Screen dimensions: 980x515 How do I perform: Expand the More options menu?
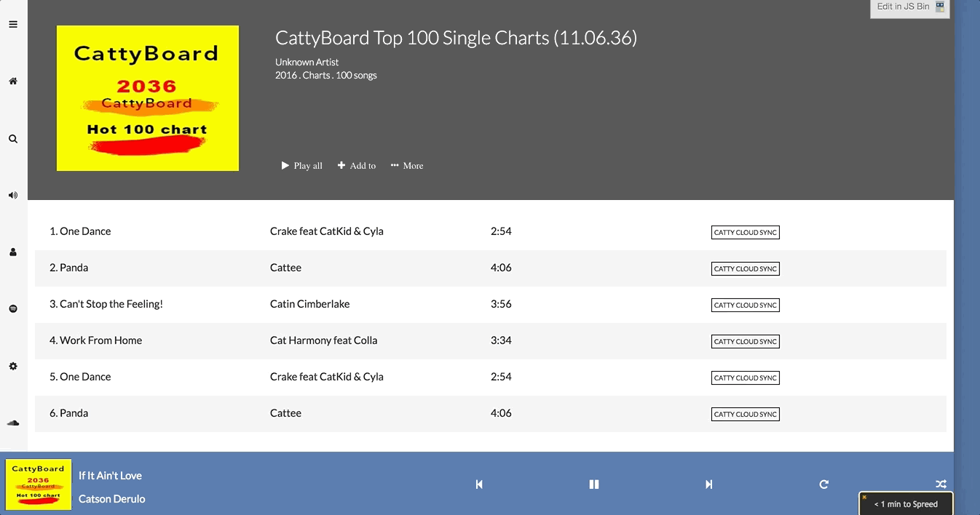pyautogui.click(x=407, y=166)
